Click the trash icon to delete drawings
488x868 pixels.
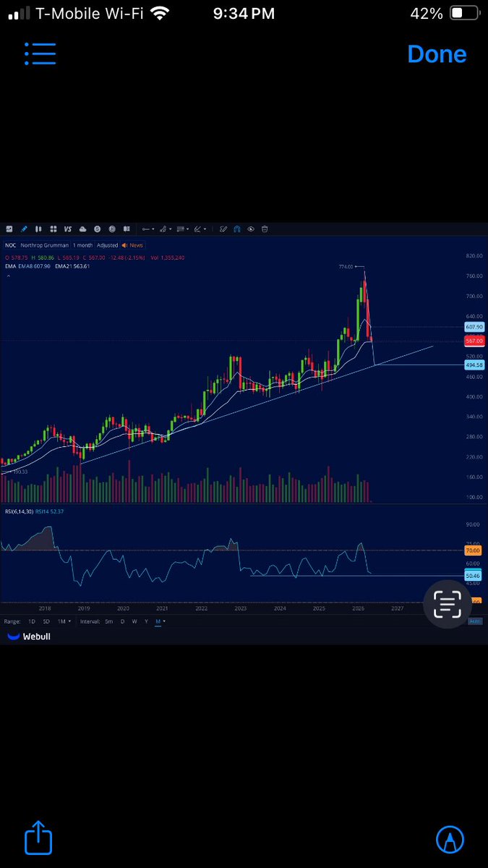coord(265,229)
